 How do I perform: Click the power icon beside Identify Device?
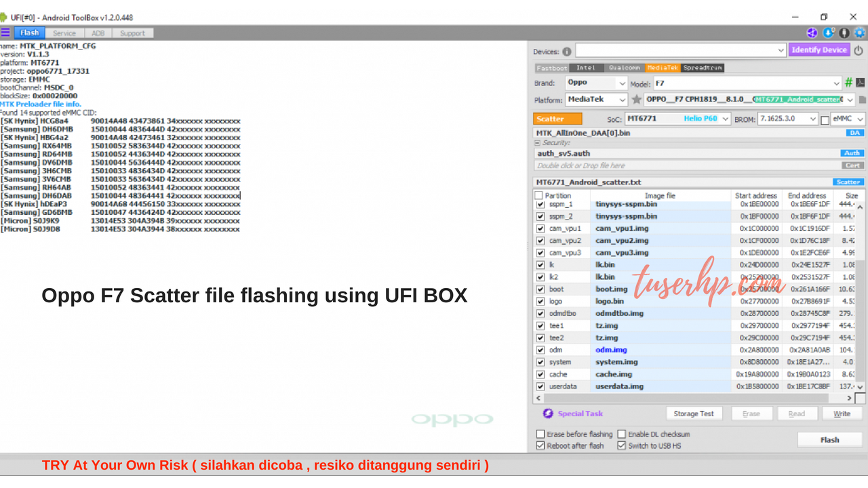pos(859,50)
